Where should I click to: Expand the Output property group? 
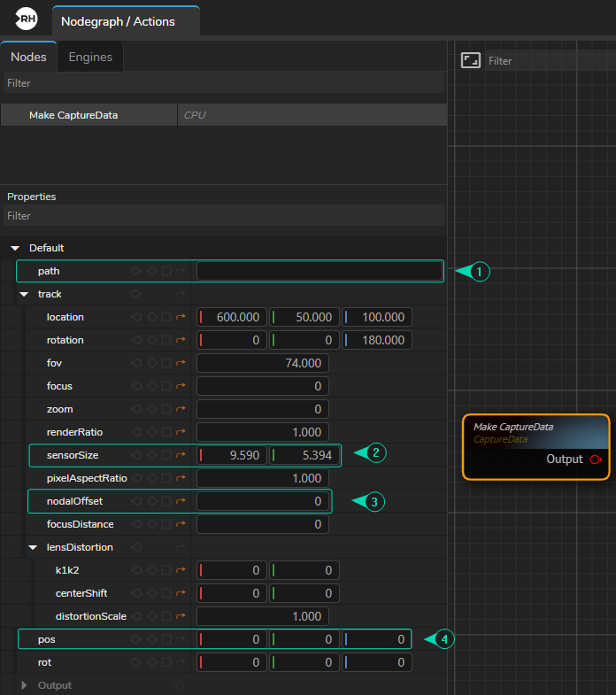click(x=24, y=685)
